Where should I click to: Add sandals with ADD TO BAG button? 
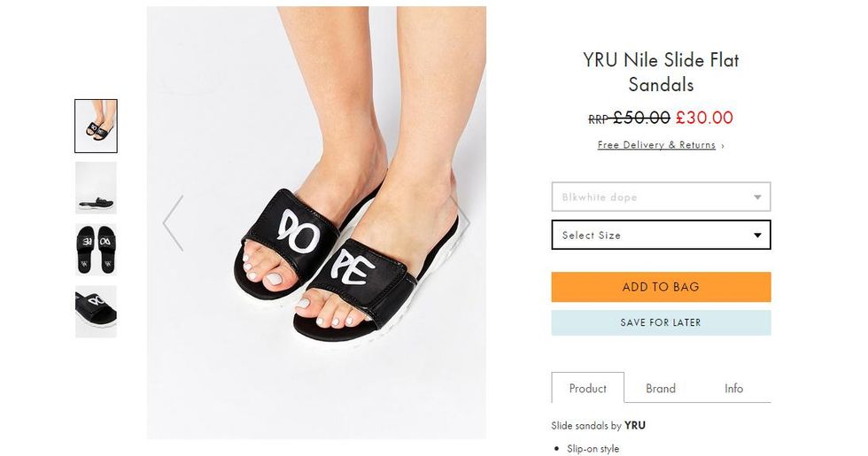point(661,287)
